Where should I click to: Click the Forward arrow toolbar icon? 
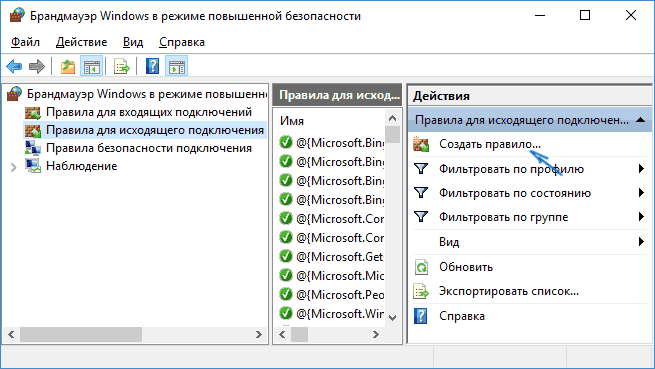tap(37, 66)
